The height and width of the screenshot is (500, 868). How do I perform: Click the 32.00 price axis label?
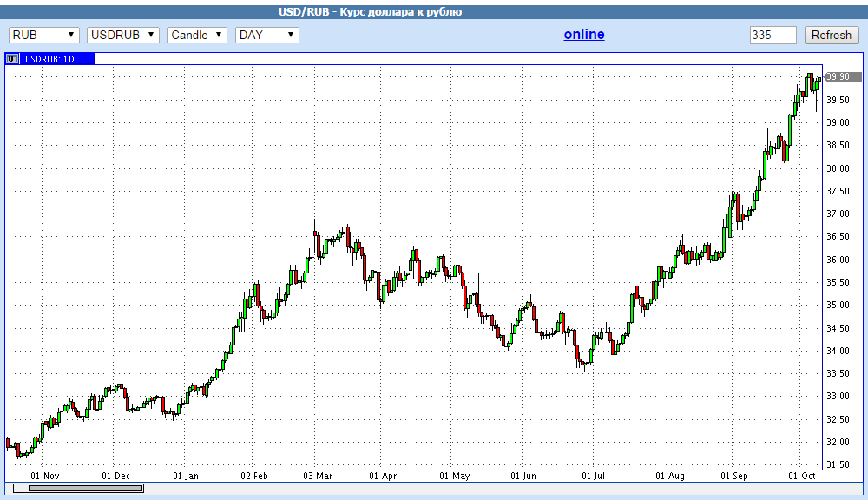(x=838, y=442)
